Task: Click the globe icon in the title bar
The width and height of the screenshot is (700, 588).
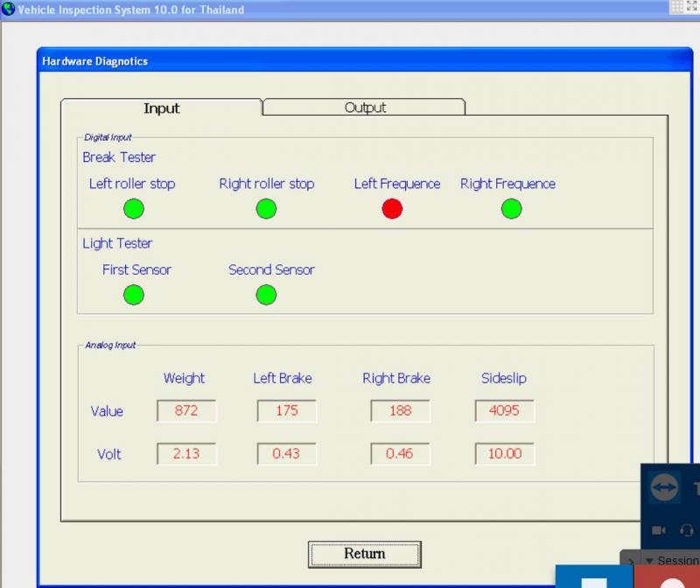Action: coord(8,9)
